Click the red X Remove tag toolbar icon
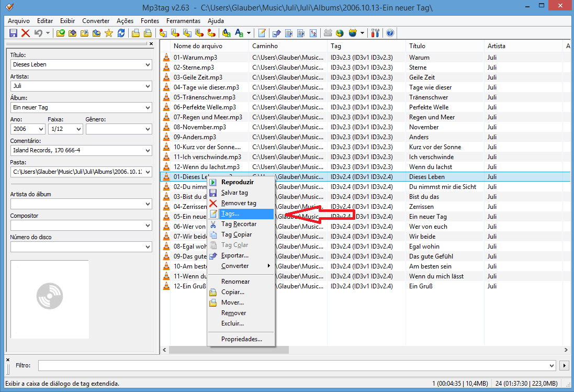This screenshot has width=574, height=392. click(x=25, y=33)
